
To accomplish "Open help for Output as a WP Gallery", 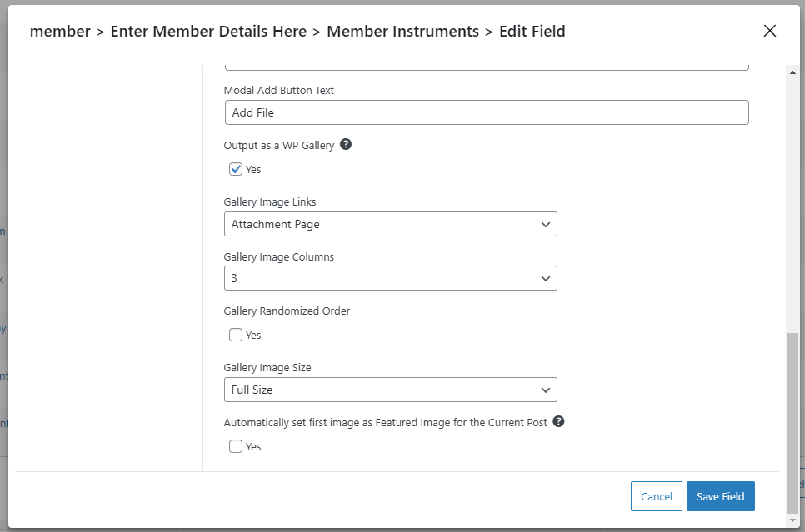I will tap(346, 144).
